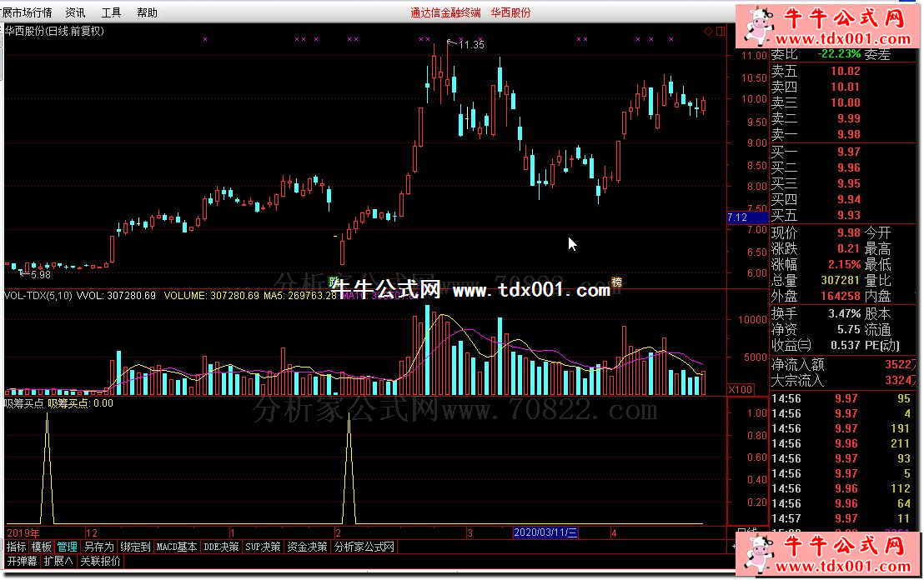Click the 华西股份 stock name in title bar
924x580 pixels.
point(510,12)
